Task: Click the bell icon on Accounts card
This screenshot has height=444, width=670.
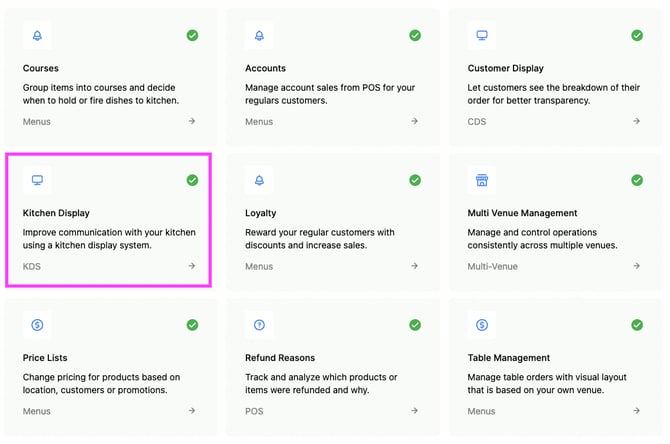Action: click(259, 35)
